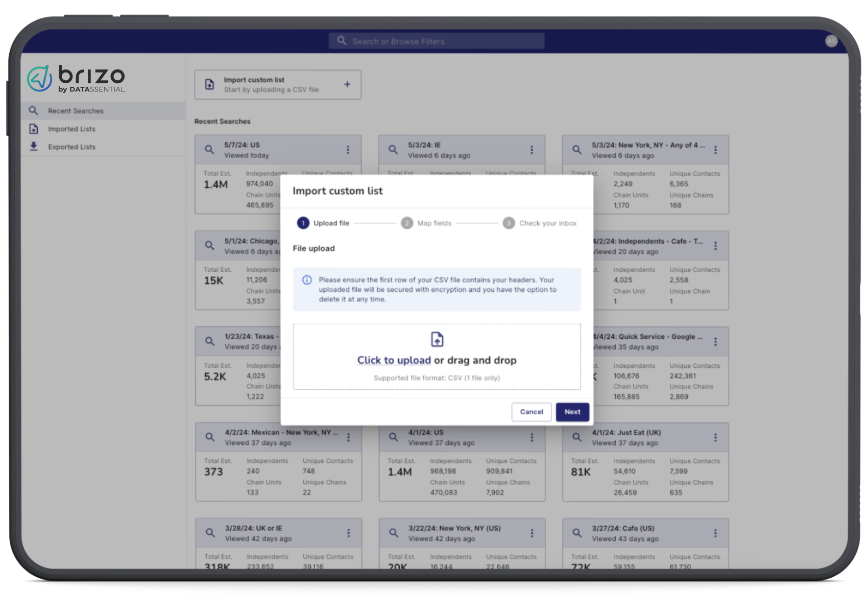This screenshot has height=613, width=868.
Task: Select step 3 Check your inbox
Action: 540,223
